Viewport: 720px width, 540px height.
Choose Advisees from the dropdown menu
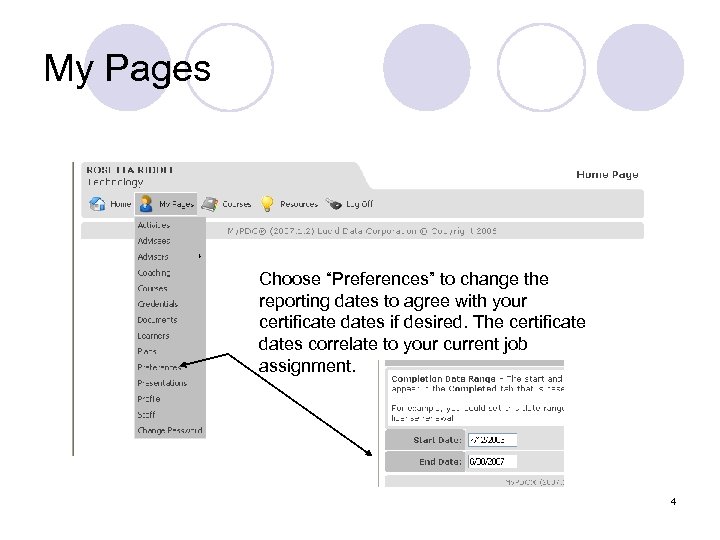click(x=154, y=241)
